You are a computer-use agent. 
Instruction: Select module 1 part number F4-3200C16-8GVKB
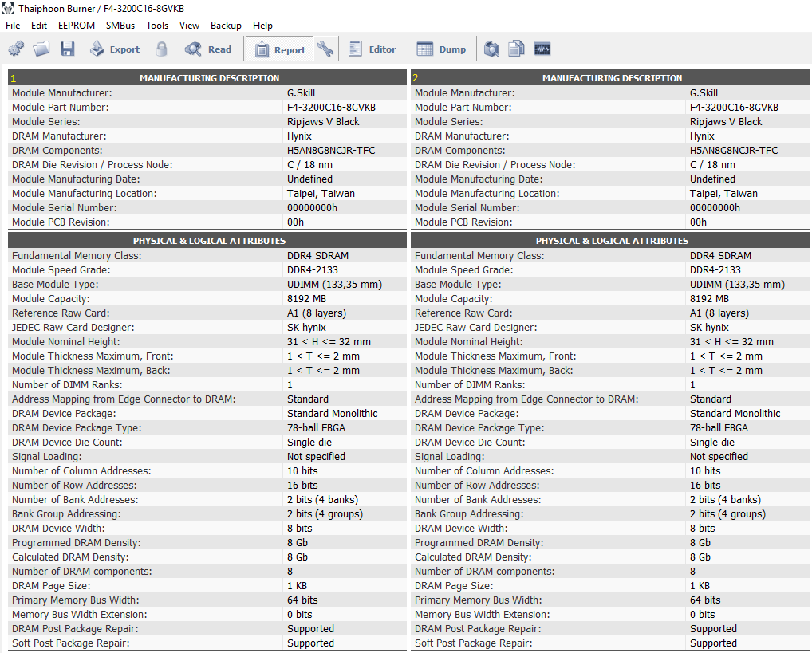pos(332,107)
